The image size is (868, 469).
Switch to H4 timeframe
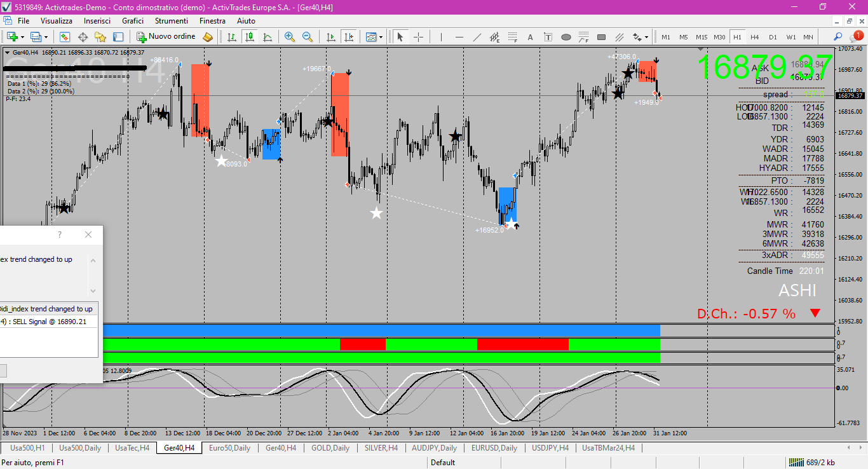click(x=755, y=37)
